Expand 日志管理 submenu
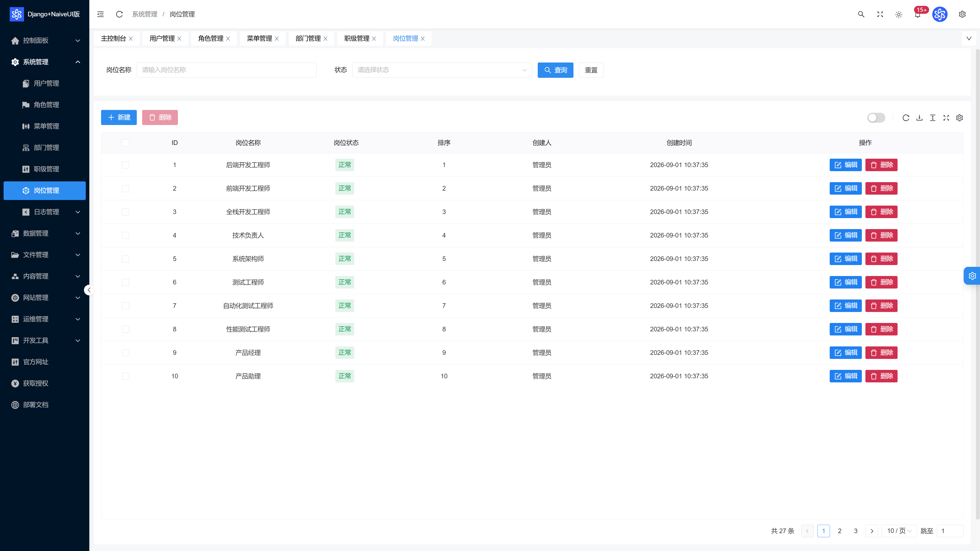This screenshot has width=980, height=551. click(44, 212)
